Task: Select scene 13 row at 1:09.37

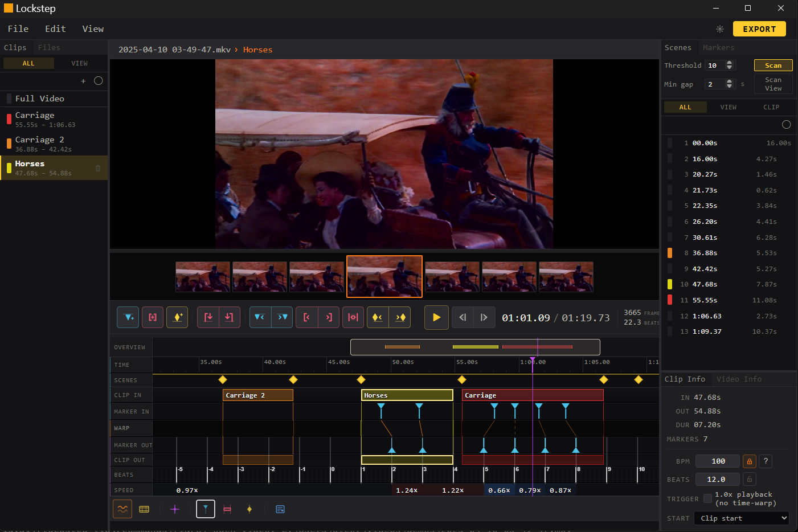Action: tap(729, 332)
